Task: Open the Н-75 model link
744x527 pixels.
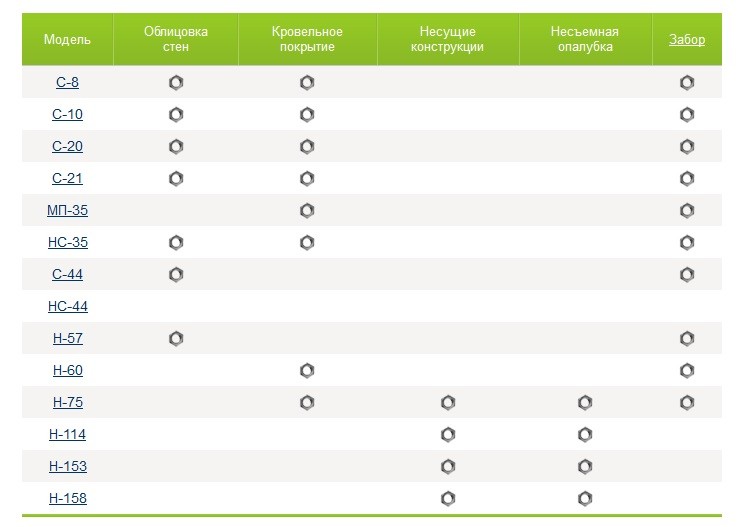Action: pyautogui.click(x=68, y=402)
